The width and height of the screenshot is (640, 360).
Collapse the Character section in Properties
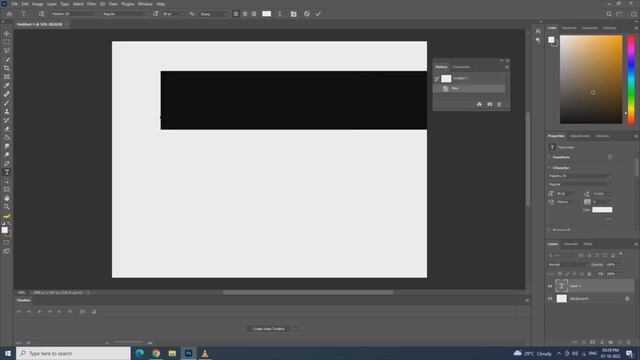pos(549,168)
